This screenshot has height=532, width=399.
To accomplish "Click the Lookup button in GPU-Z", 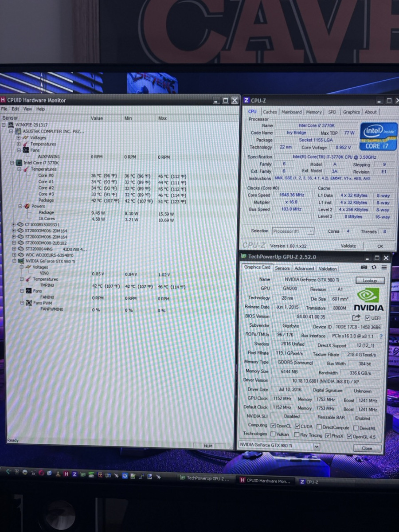I will [x=369, y=280].
